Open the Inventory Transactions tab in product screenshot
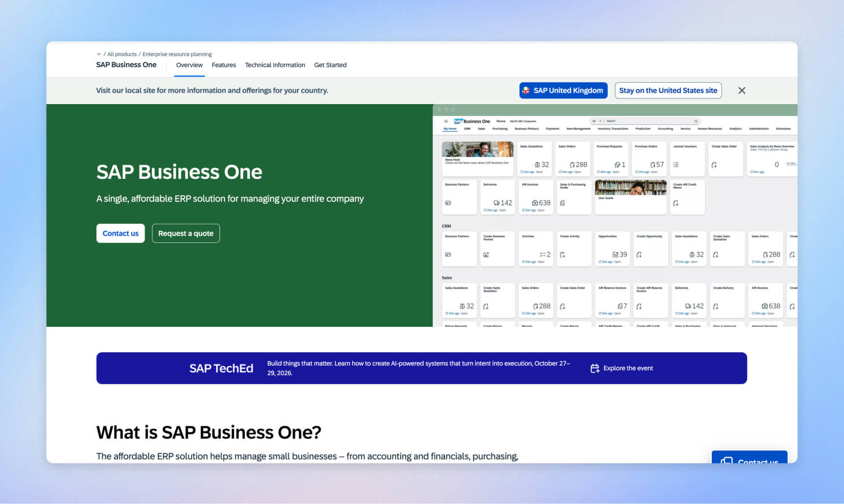844x504 pixels. pos(613,129)
